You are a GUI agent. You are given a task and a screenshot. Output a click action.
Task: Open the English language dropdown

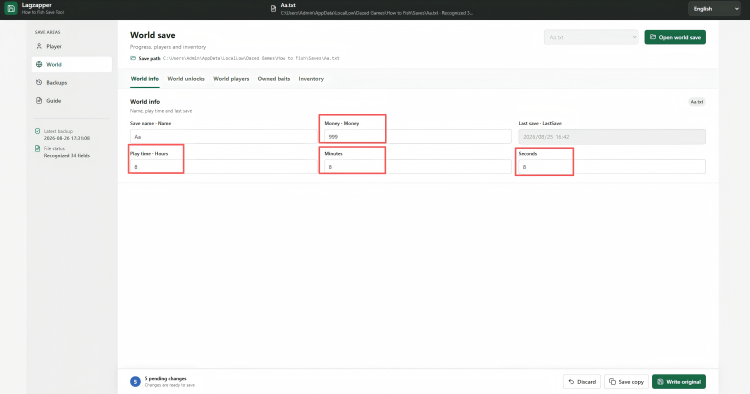pyautogui.click(x=714, y=9)
